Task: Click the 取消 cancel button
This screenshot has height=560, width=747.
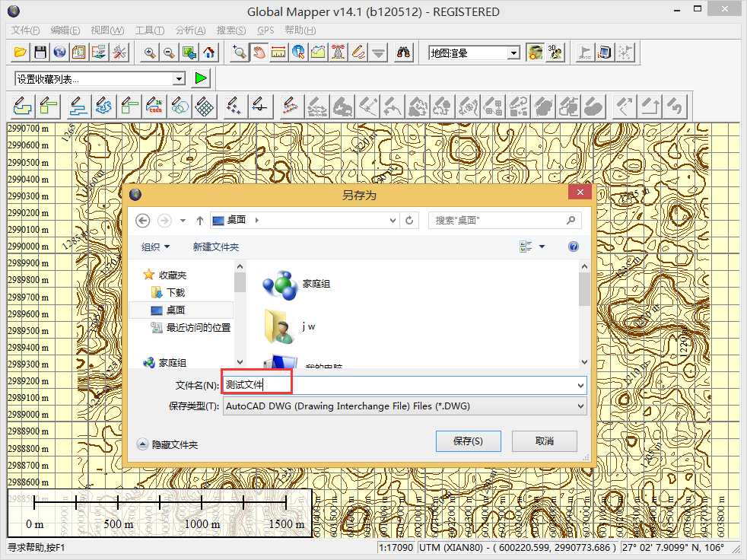Action: pyautogui.click(x=545, y=441)
